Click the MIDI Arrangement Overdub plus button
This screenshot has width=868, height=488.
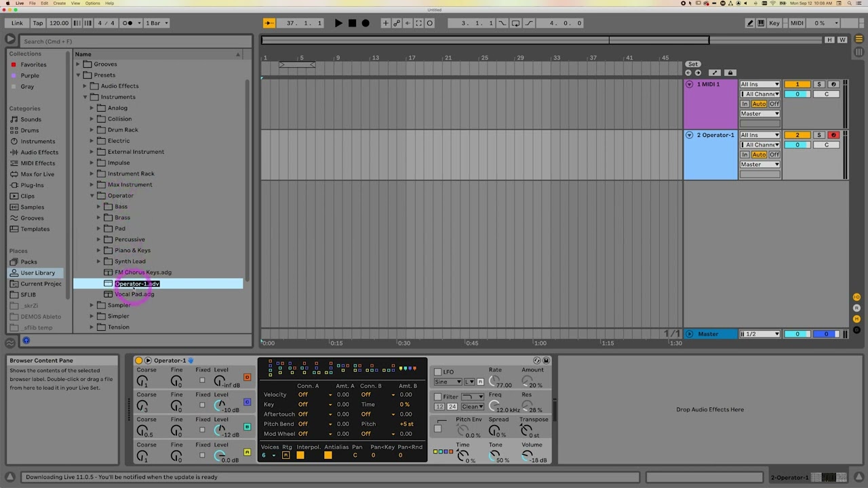tap(386, 23)
